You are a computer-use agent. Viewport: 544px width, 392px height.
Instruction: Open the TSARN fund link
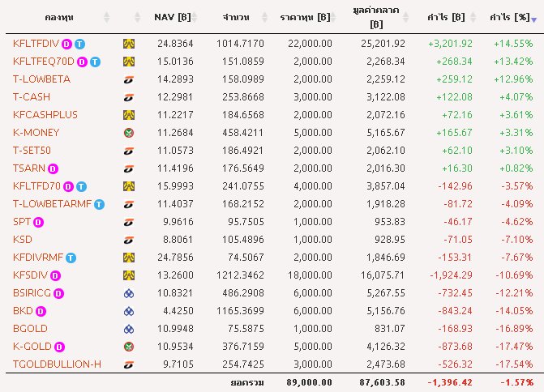pos(29,168)
